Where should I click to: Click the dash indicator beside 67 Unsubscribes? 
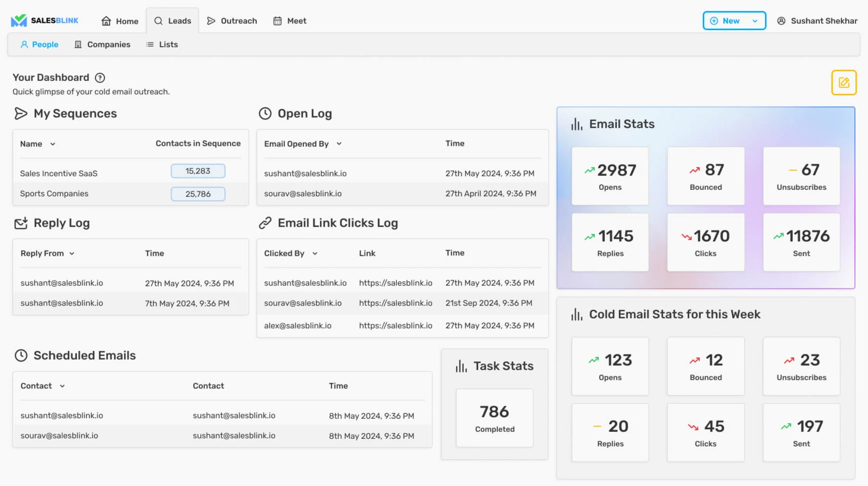793,170
